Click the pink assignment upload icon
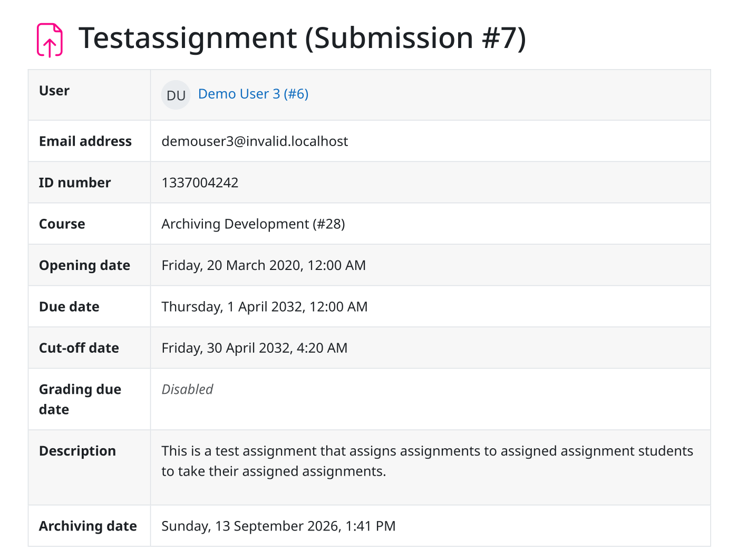This screenshot has height=560, width=738. (x=50, y=40)
